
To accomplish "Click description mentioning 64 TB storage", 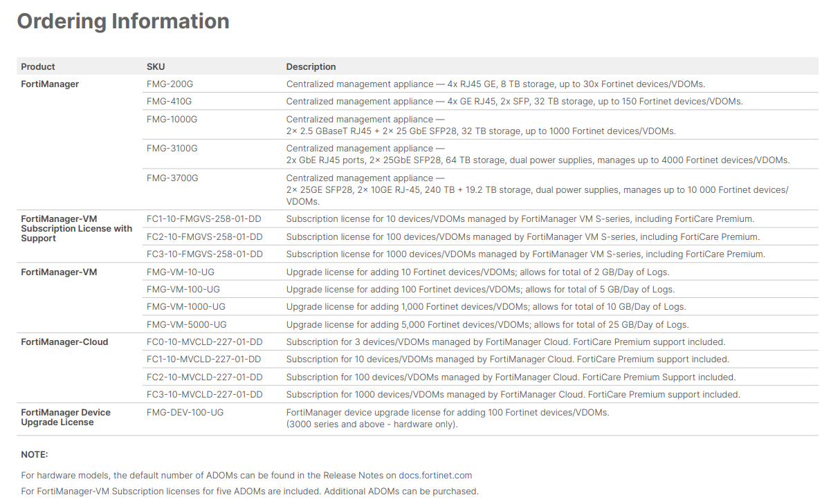I will 538,154.
